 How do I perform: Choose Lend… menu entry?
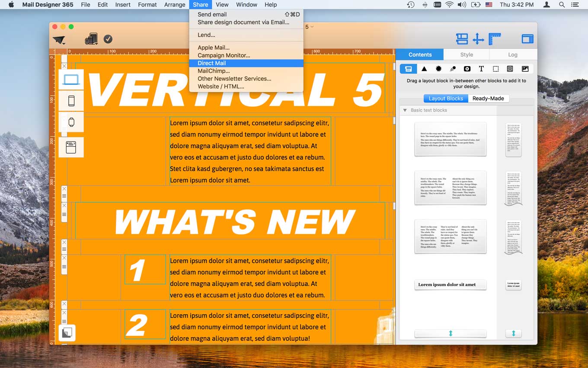[246, 35]
